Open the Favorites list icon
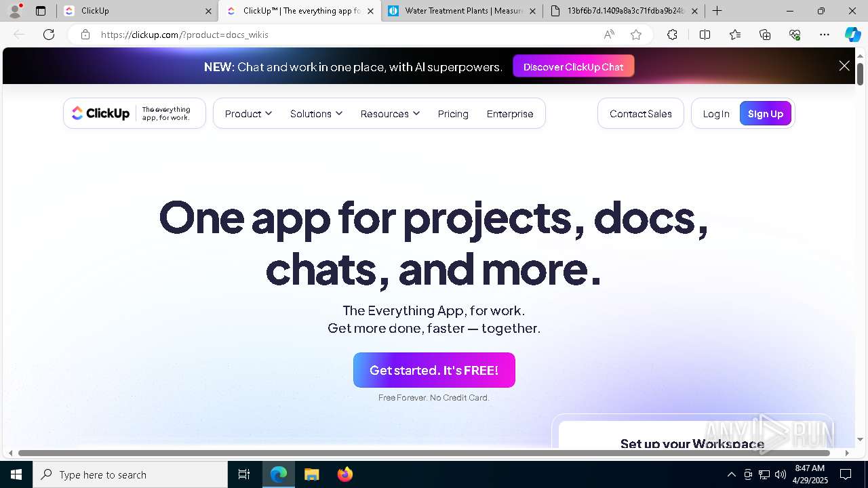 [735, 35]
